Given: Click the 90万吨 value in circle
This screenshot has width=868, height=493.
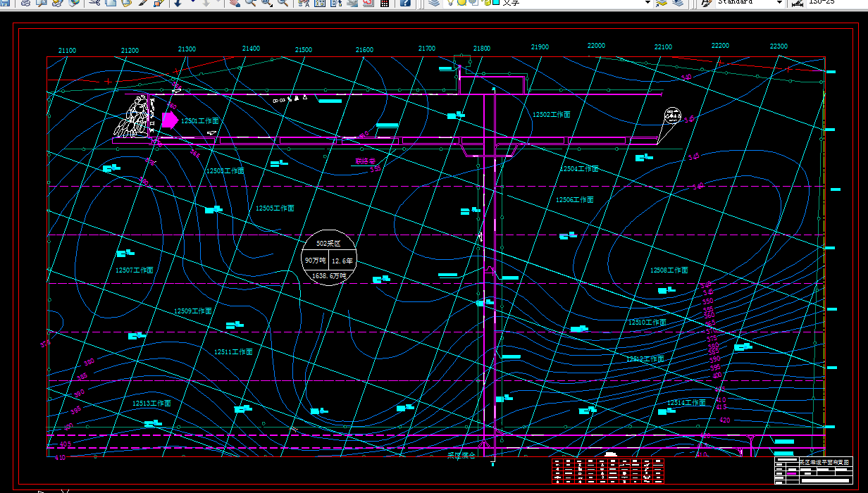Looking at the screenshot, I should click(315, 261).
